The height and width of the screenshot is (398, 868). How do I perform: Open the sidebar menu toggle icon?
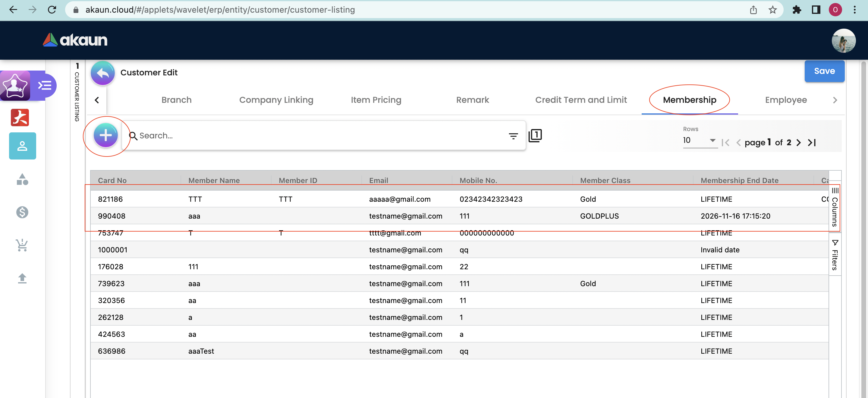[45, 85]
